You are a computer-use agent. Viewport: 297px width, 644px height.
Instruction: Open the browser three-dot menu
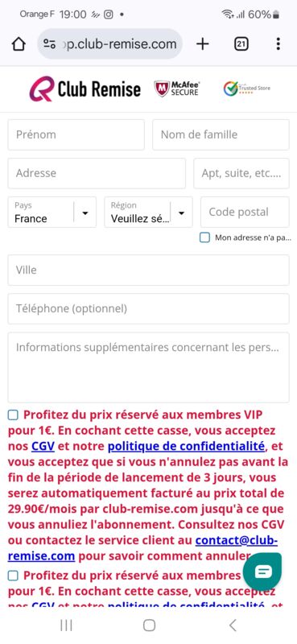click(278, 44)
